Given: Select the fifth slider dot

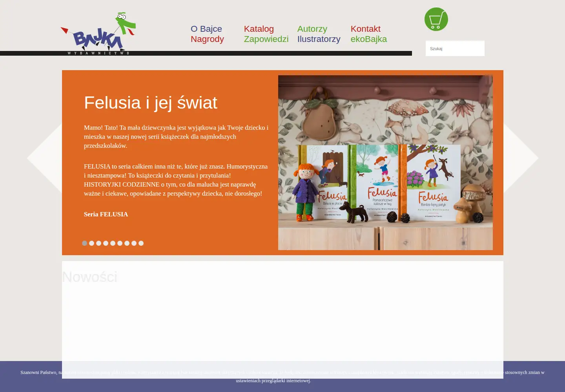Looking at the screenshot, I should click(113, 243).
